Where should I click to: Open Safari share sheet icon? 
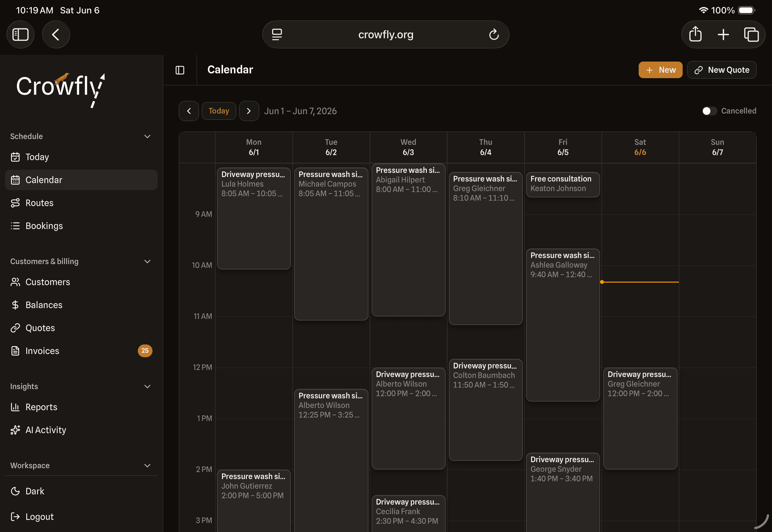click(x=695, y=34)
